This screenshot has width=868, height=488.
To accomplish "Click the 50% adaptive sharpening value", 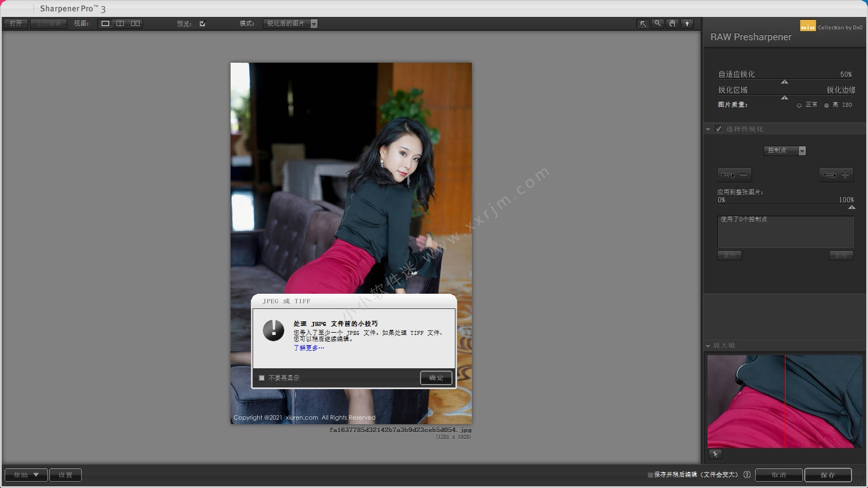I will coord(846,75).
